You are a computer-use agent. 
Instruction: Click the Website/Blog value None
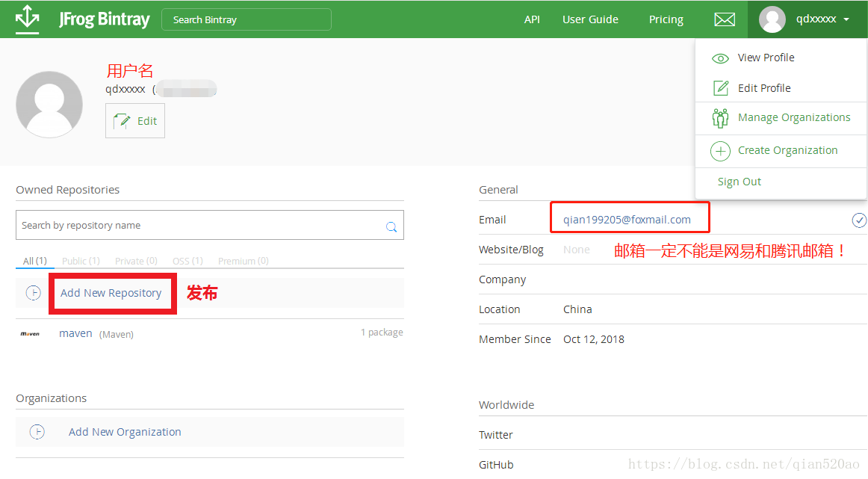tap(576, 250)
